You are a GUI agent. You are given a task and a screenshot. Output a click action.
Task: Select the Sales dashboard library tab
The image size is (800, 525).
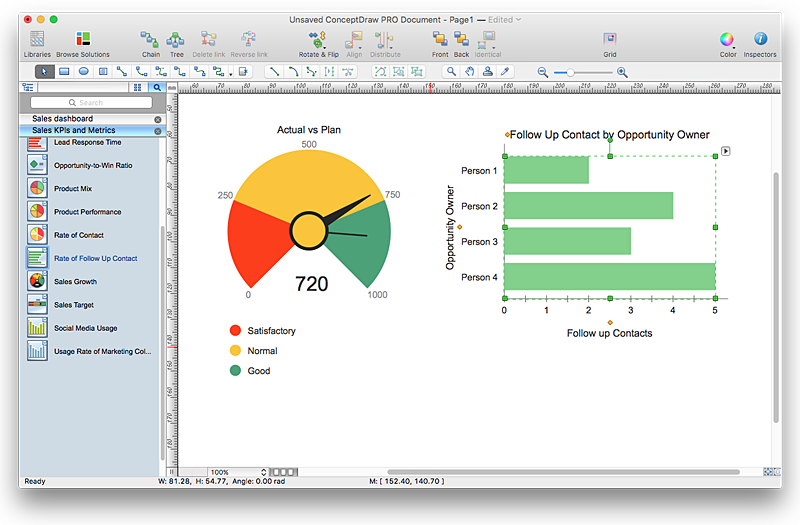coord(62,119)
